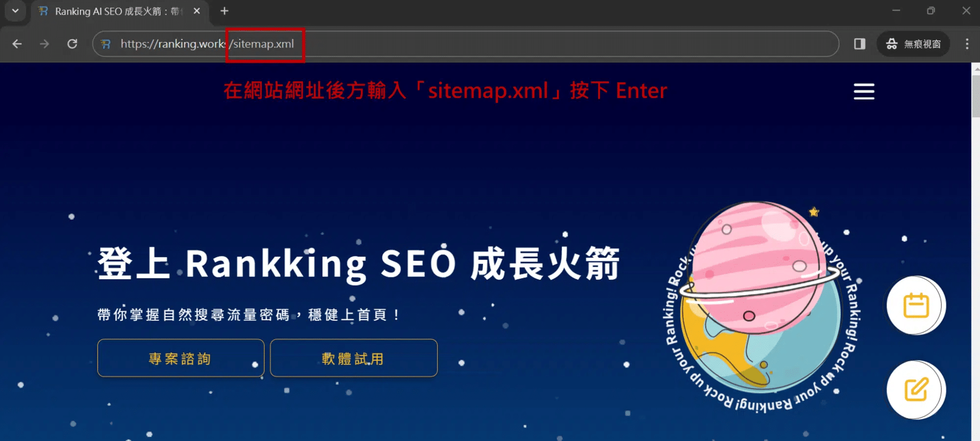The height and width of the screenshot is (441, 980).
Task: Go back to the previous page
Action: [x=17, y=44]
